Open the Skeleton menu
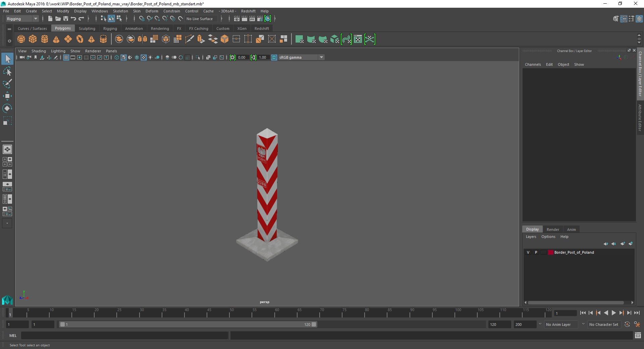 (120, 11)
